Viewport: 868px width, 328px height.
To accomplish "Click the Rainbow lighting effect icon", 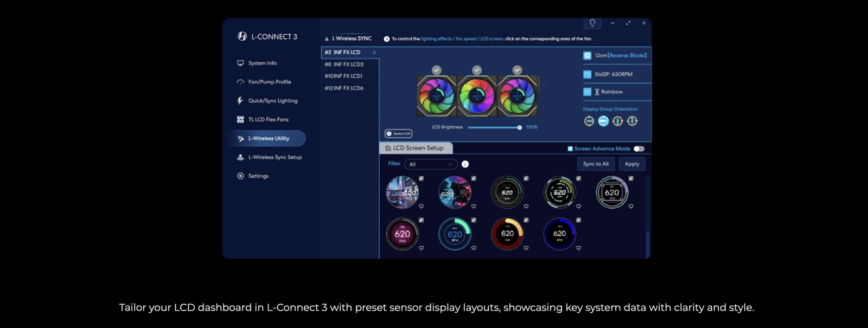I will [587, 92].
